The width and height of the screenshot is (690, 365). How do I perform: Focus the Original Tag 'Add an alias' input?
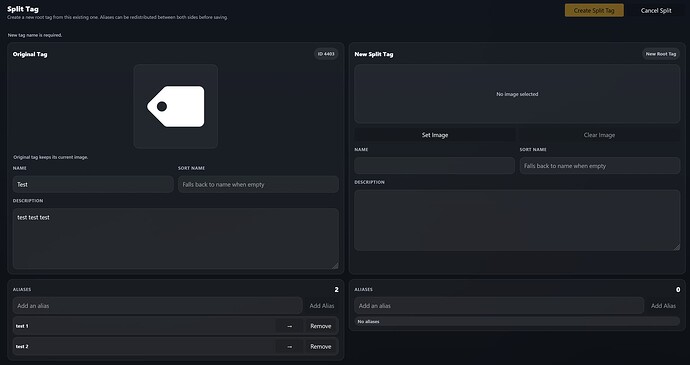[158, 306]
